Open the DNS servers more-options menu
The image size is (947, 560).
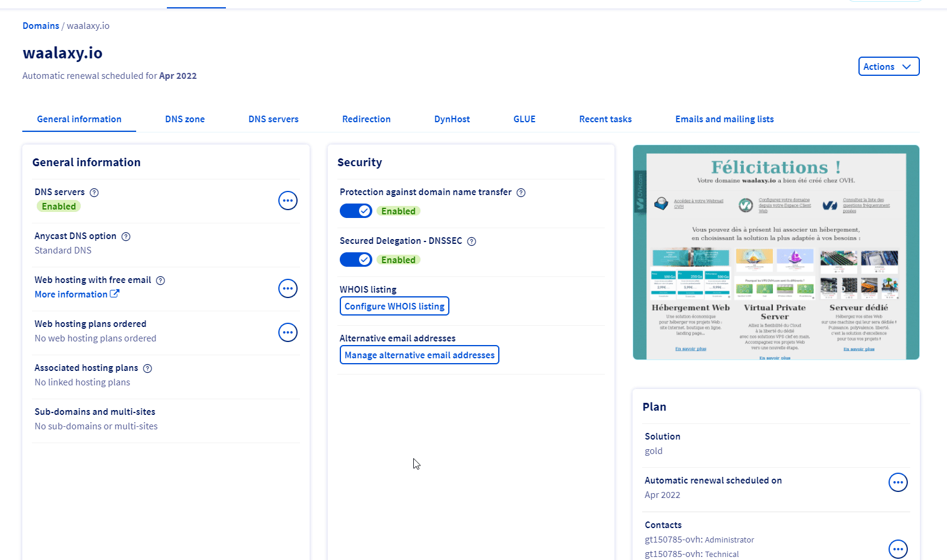click(288, 201)
